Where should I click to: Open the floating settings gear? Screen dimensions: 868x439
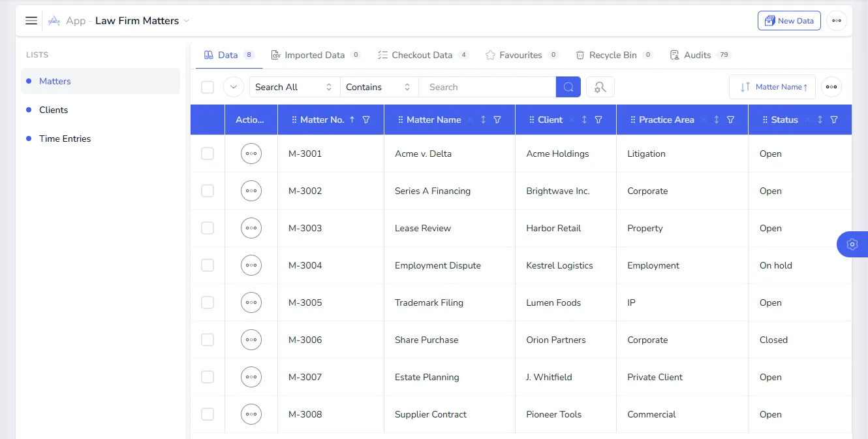tap(852, 244)
